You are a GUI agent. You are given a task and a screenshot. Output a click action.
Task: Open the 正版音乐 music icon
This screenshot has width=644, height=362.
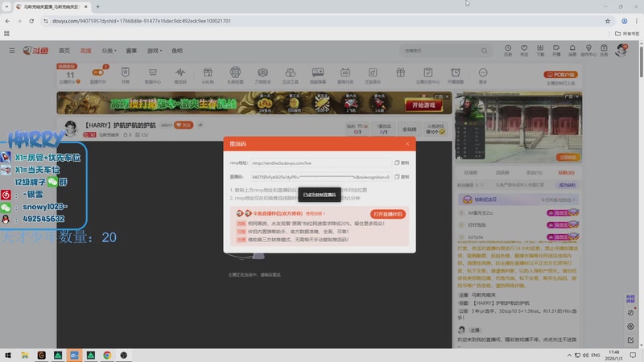tap(373, 75)
